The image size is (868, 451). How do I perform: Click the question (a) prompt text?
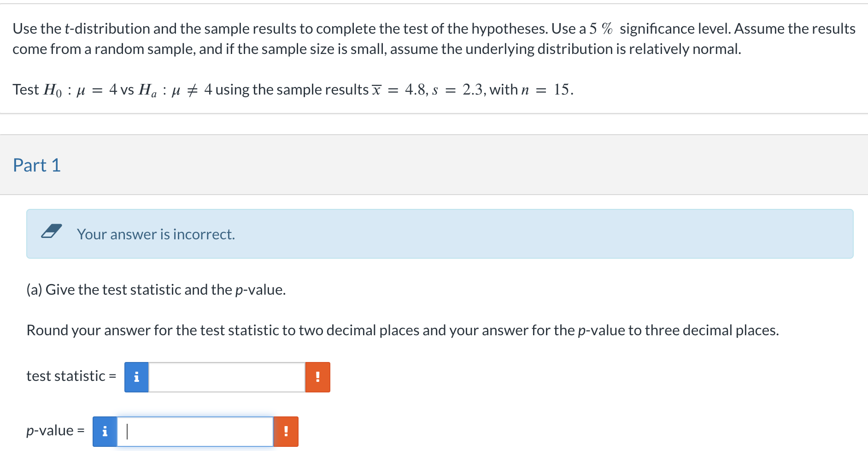coord(156,290)
